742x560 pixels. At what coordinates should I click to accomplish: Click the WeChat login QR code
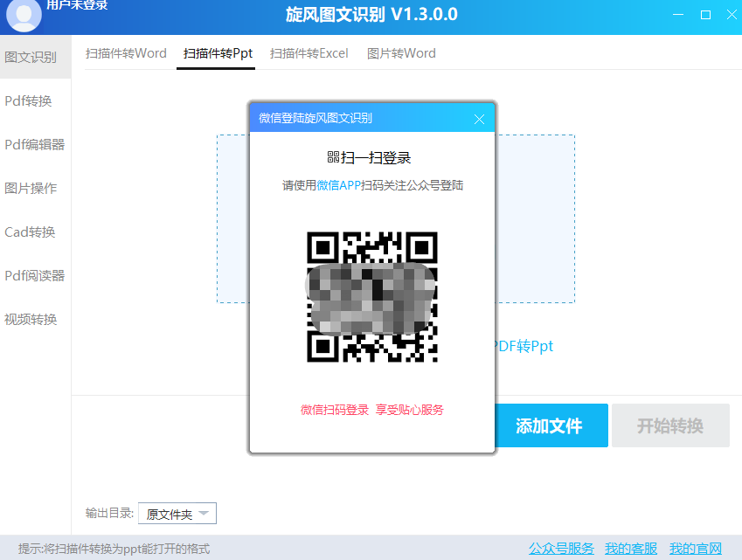click(371, 297)
